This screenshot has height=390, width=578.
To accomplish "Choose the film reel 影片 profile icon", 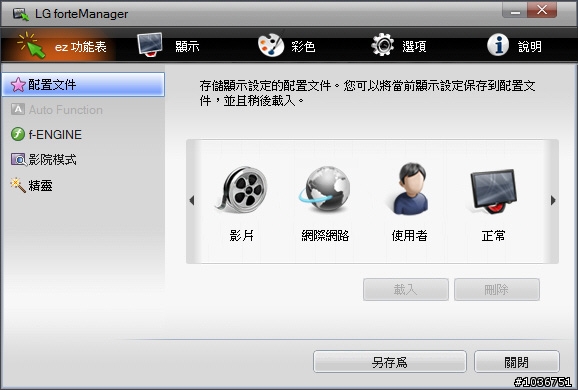I will [242, 190].
